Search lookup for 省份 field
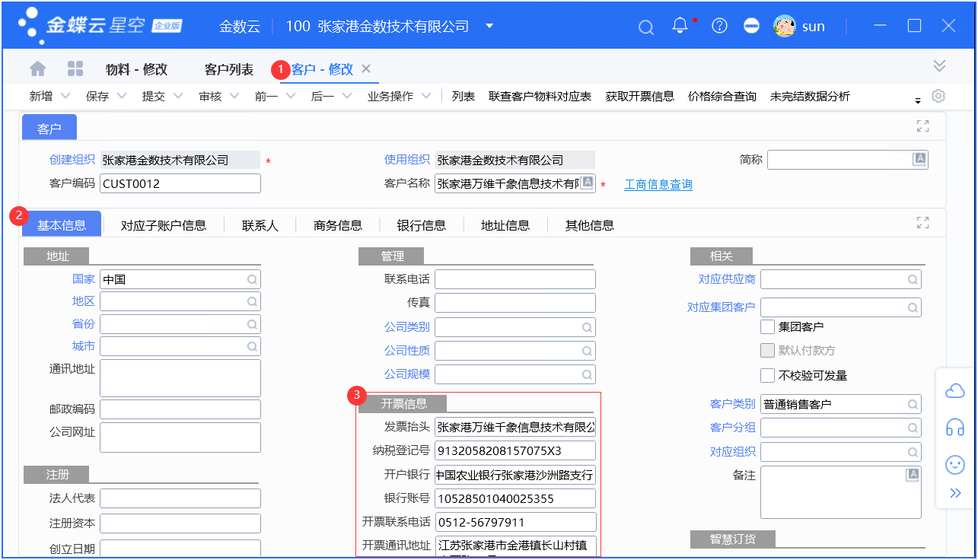Screen dimensions: 978x560 [x=252, y=324]
